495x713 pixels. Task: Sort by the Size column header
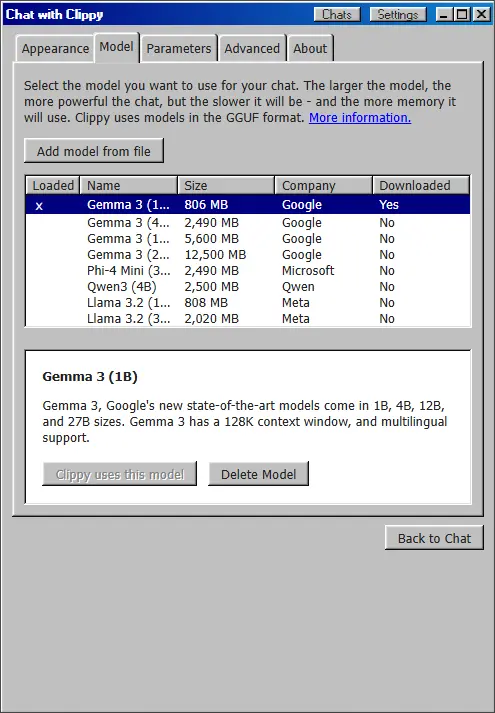point(226,186)
